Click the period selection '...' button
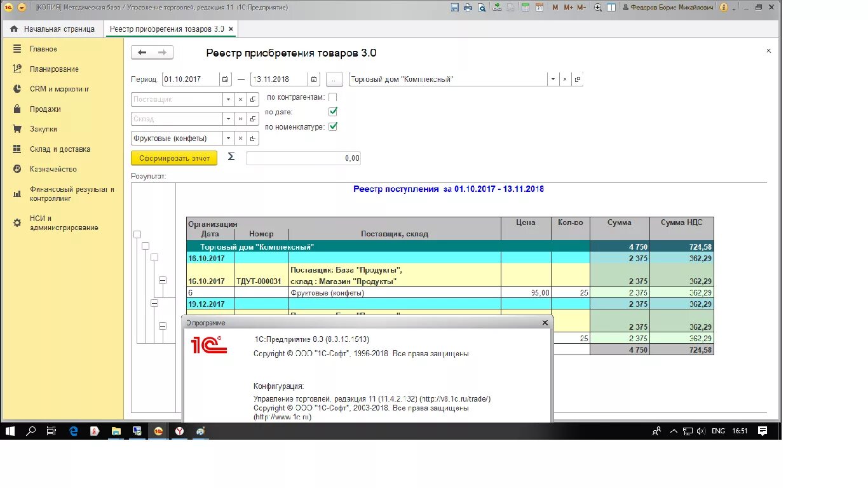Screen dimensions: 868x488 pyautogui.click(x=334, y=79)
